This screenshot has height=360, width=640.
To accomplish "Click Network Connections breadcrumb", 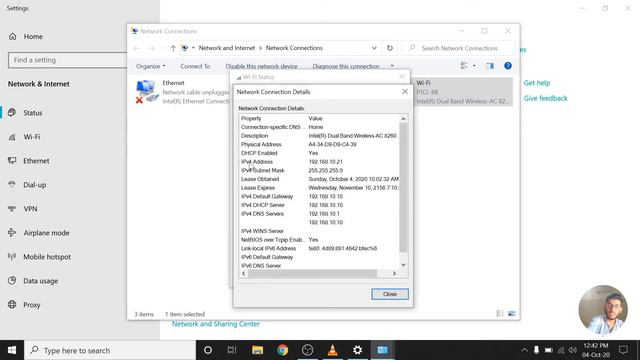I will click(x=294, y=48).
